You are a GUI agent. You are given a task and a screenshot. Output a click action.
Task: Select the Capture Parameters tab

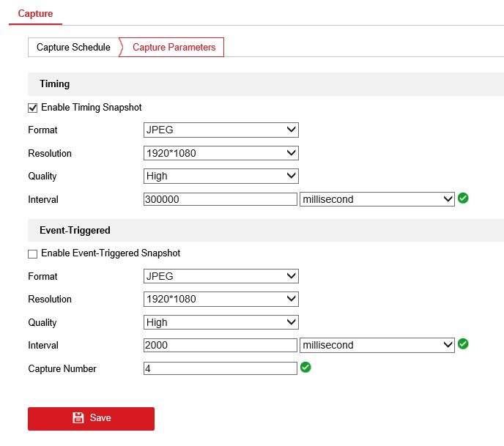(174, 48)
